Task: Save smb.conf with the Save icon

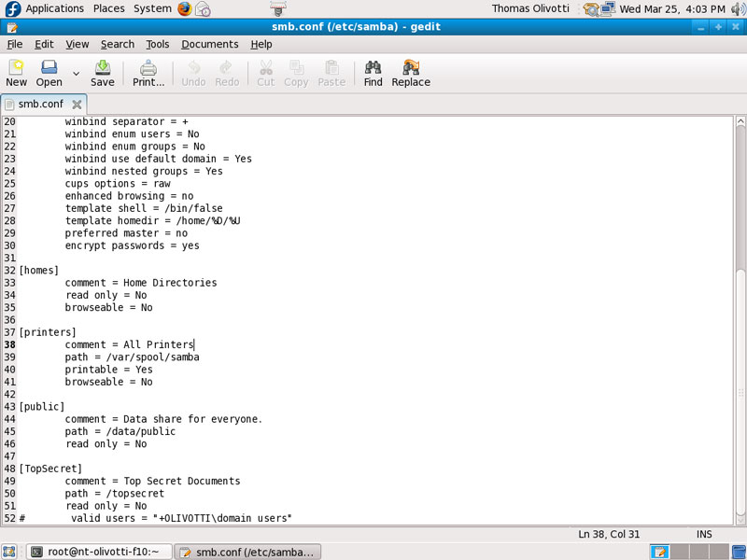Action: 103,73
